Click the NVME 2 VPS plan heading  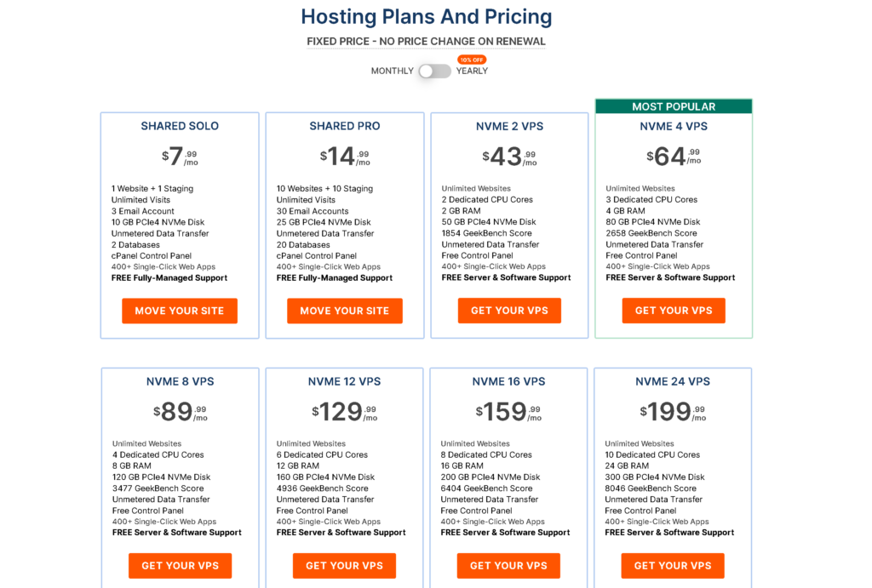pos(509,126)
